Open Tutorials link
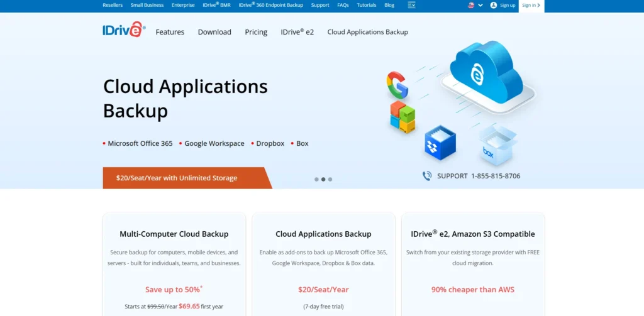The width and height of the screenshot is (644, 316). (367, 5)
